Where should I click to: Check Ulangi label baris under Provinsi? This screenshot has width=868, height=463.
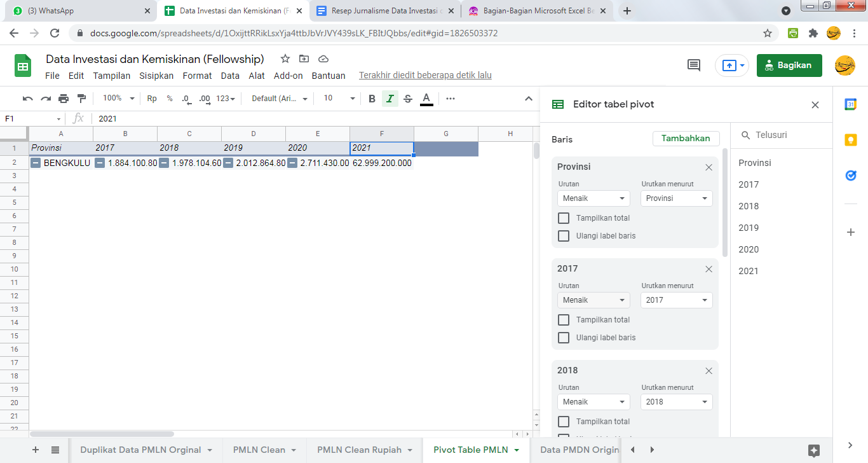[564, 236]
